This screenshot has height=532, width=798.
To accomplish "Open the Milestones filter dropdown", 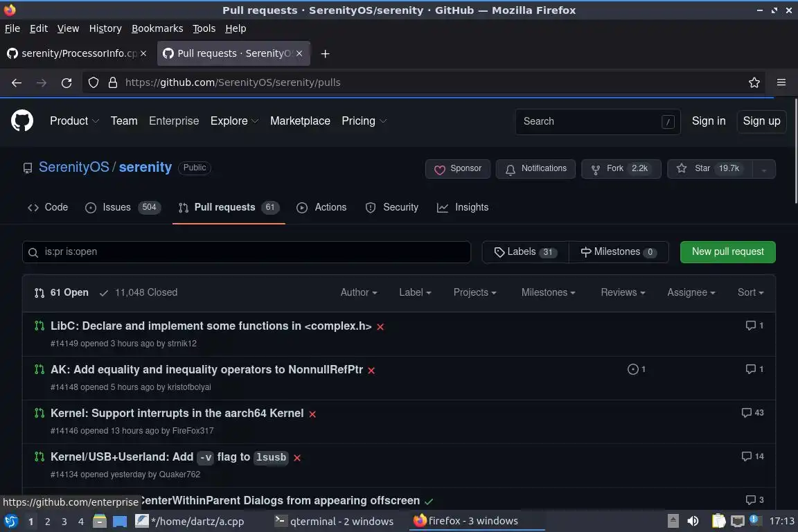I will pos(548,292).
